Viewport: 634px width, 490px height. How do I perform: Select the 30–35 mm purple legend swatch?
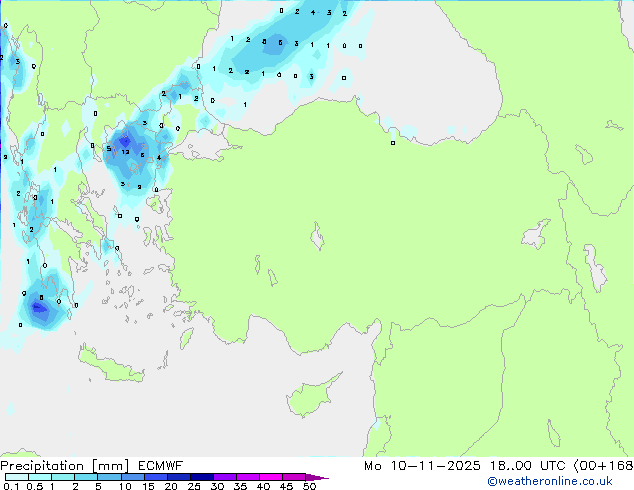(x=224, y=477)
